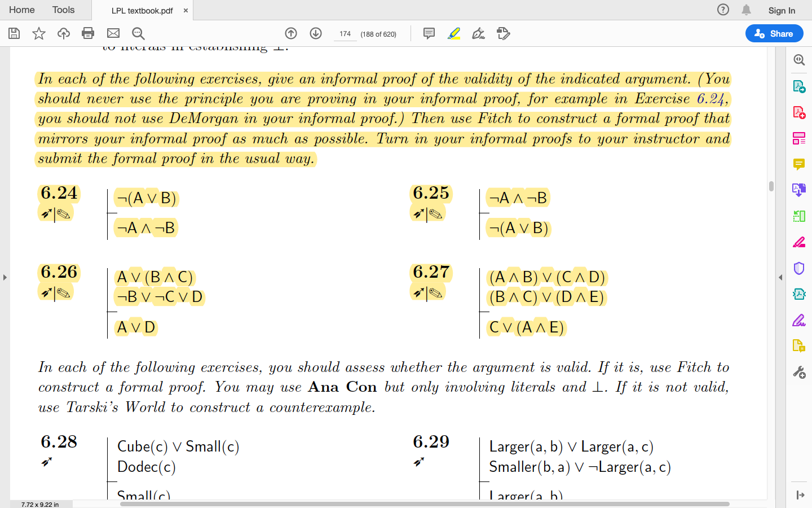Add a sticky note comment
The image size is (812, 508).
point(429,33)
